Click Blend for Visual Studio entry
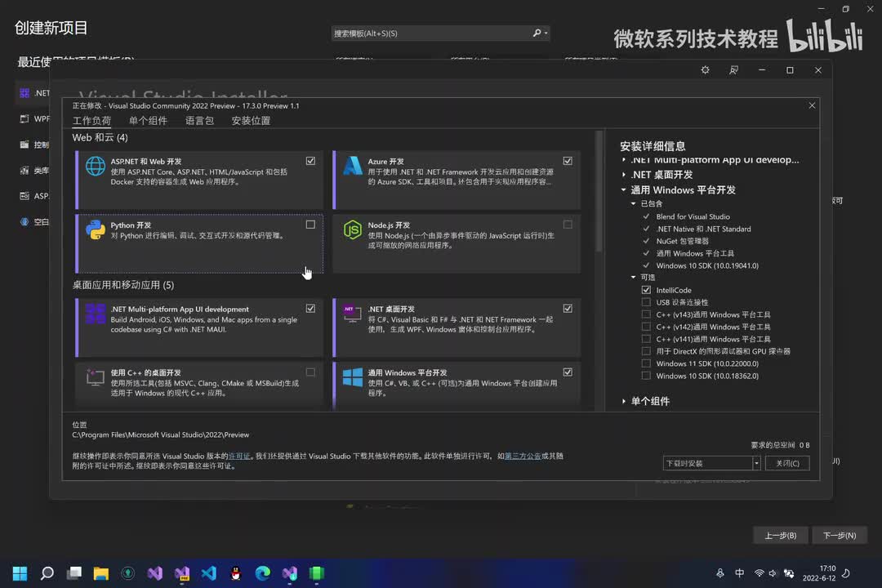Screen dimensions: 882x588 693,216
